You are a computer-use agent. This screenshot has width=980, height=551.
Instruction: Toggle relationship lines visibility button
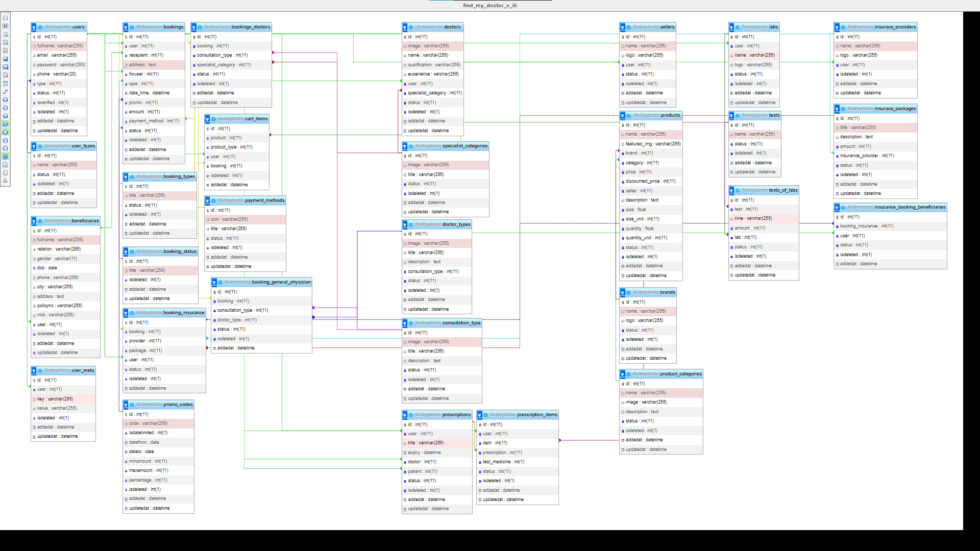pyautogui.click(x=6, y=157)
